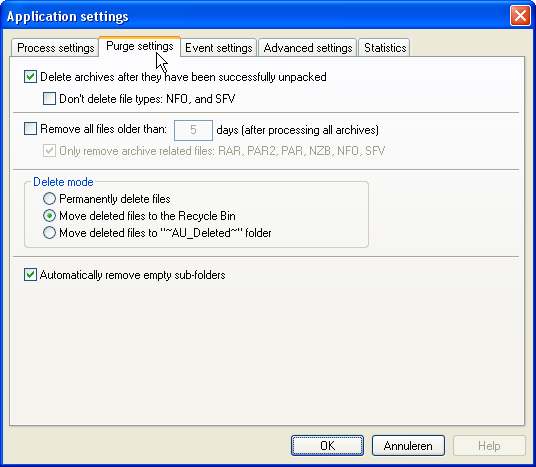Image resolution: width=536 pixels, height=467 pixels.
Task: Choose Permanently delete files option
Action: click(x=49, y=199)
